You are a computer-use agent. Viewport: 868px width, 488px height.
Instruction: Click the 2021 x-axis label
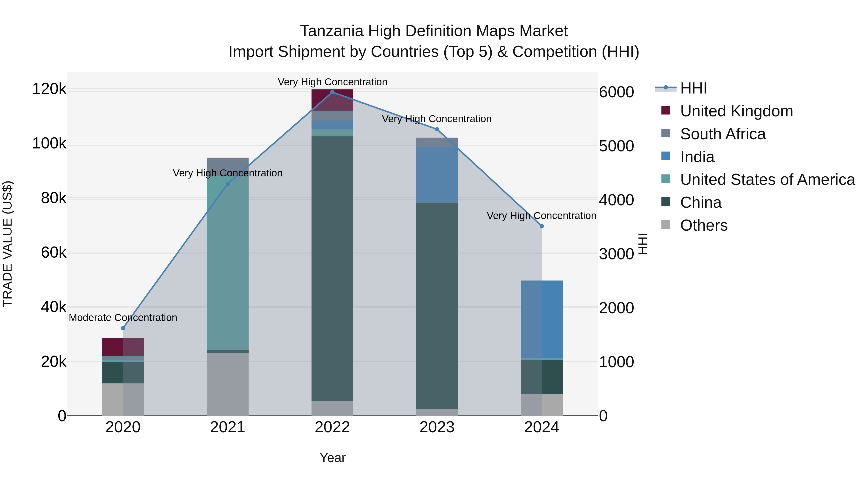[x=227, y=427]
